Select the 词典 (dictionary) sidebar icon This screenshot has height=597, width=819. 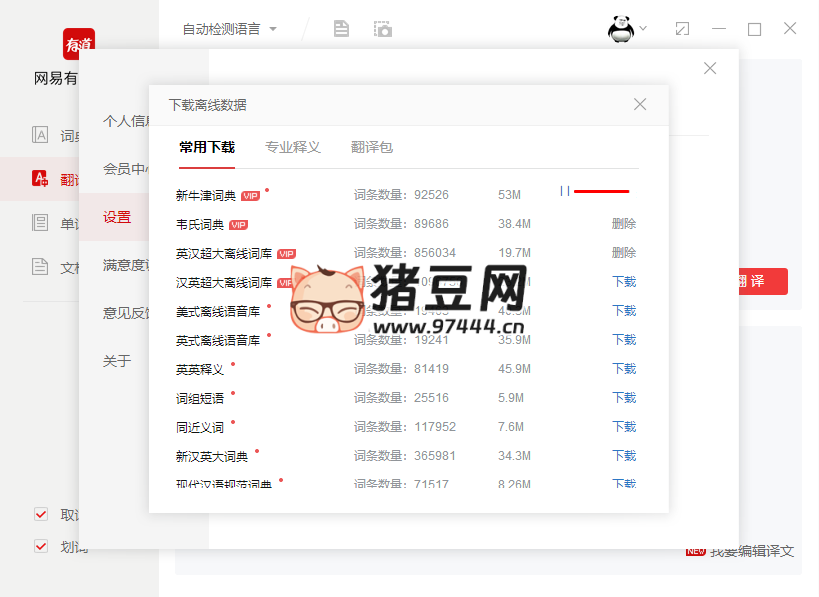[x=40, y=134]
